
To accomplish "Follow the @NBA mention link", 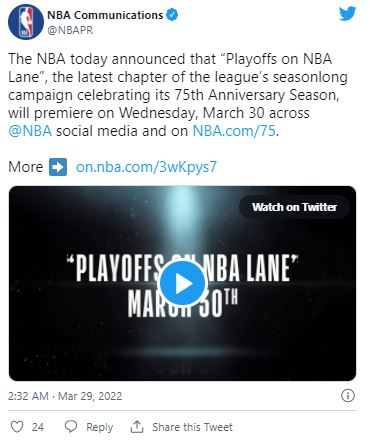I will [30, 131].
